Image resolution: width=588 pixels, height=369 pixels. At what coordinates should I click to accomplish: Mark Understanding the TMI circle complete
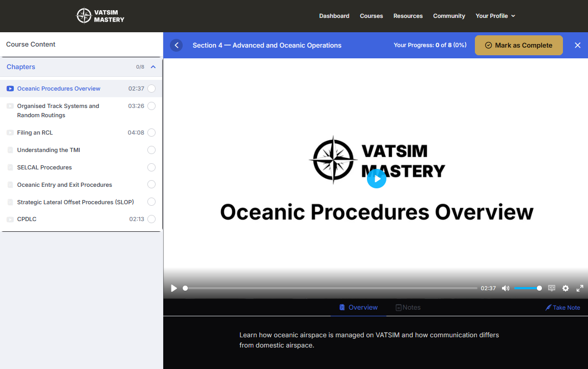tap(151, 150)
